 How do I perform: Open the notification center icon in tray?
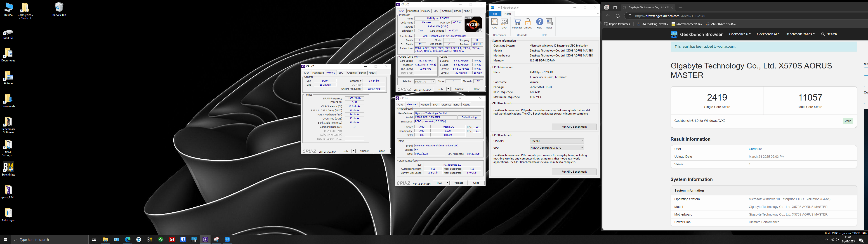pyautogui.click(x=861, y=240)
